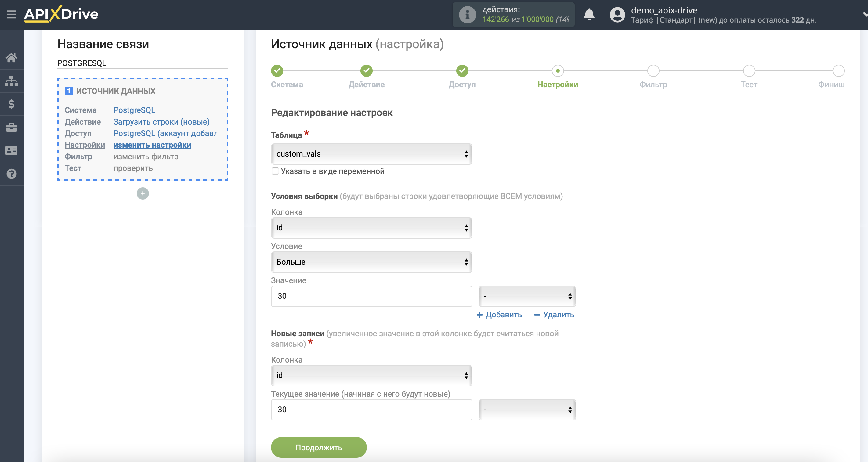Screen dimensions: 868x462
Task: Open the selection condition Колонка id dropdown
Action: coord(371,228)
